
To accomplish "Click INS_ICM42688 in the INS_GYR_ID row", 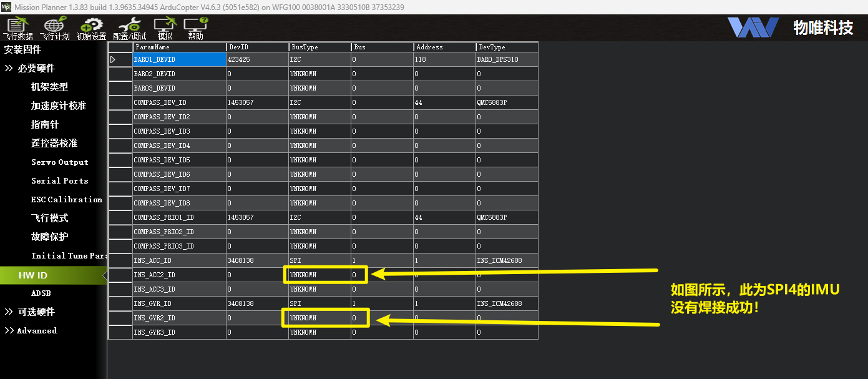I will click(x=507, y=303).
